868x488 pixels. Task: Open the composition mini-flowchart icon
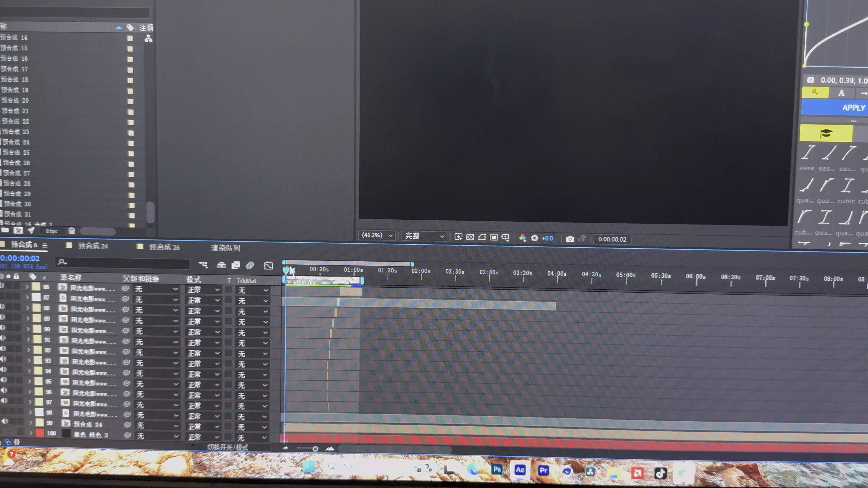click(203, 265)
